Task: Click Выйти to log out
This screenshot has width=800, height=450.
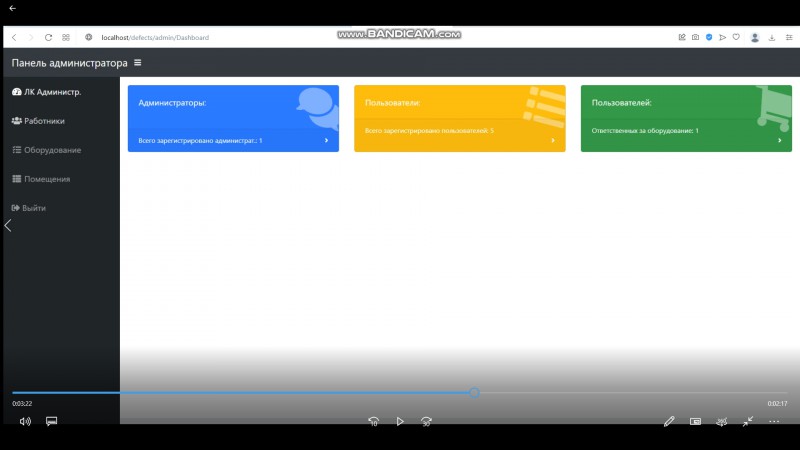Action: click(x=29, y=208)
